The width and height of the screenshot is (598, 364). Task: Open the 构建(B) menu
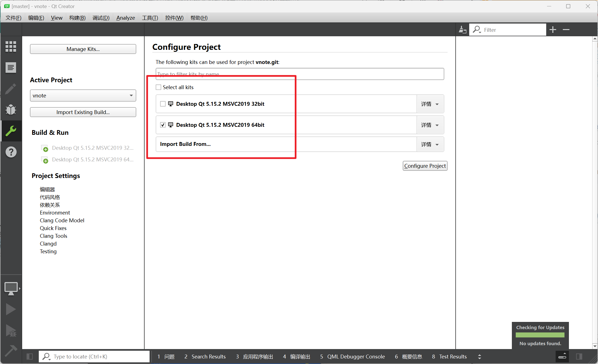coord(77,18)
